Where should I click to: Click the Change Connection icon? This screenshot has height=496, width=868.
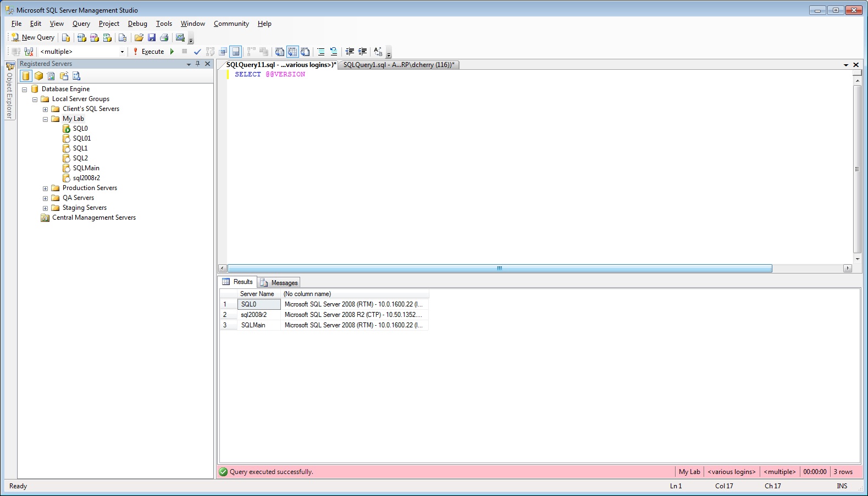click(x=29, y=52)
